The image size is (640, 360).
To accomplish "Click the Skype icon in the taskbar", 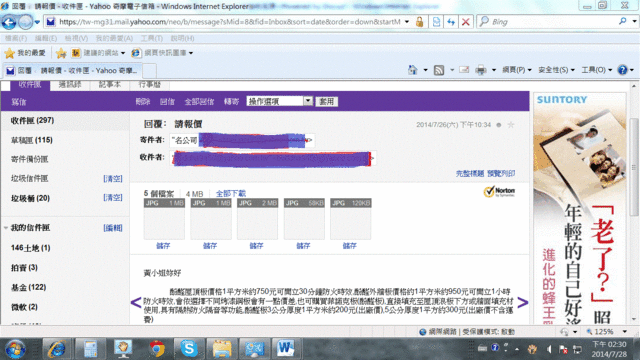I will (x=189, y=349).
